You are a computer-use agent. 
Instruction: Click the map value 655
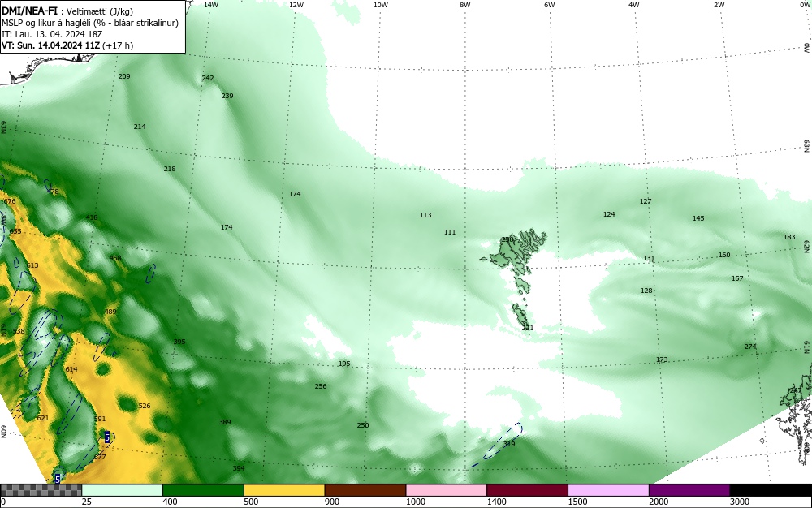15,231
